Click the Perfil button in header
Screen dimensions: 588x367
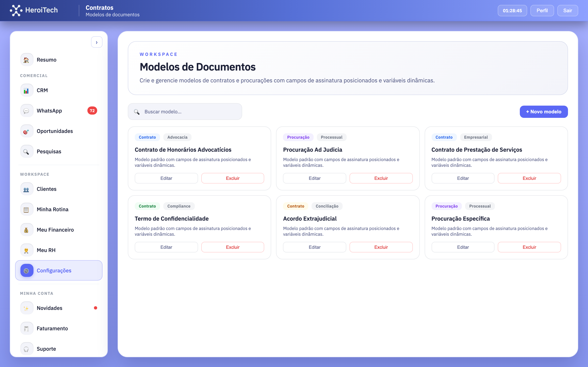click(x=542, y=11)
